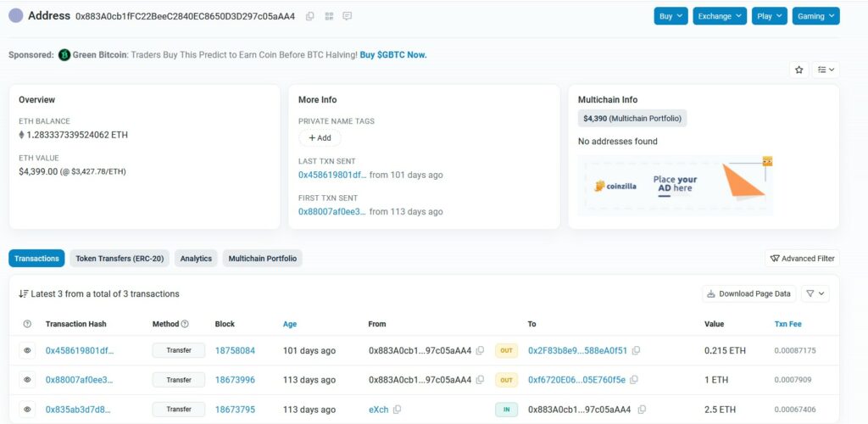Add a private name tag

(x=320, y=137)
